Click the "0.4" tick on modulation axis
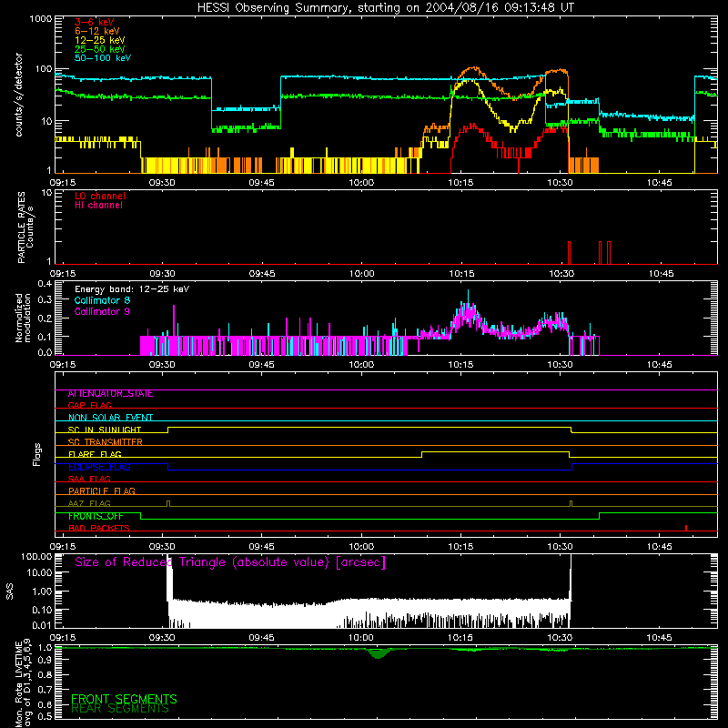Image resolution: width=728 pixels, height=728 pixels. coord(45,284)
